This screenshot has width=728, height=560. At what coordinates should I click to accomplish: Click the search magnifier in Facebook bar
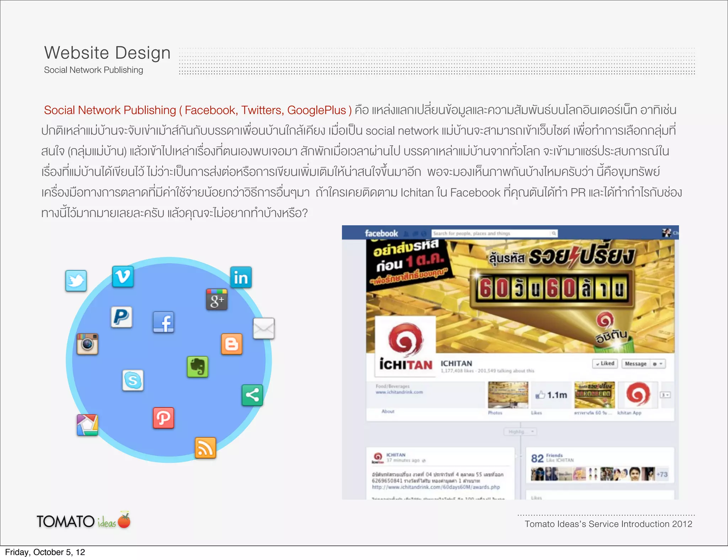[554, 233]
